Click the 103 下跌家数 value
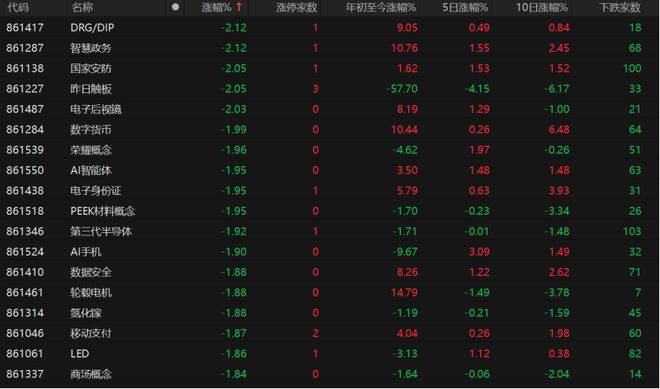This screenshot has width=660, height=389. pyautogui.click(x=632, y=232)
